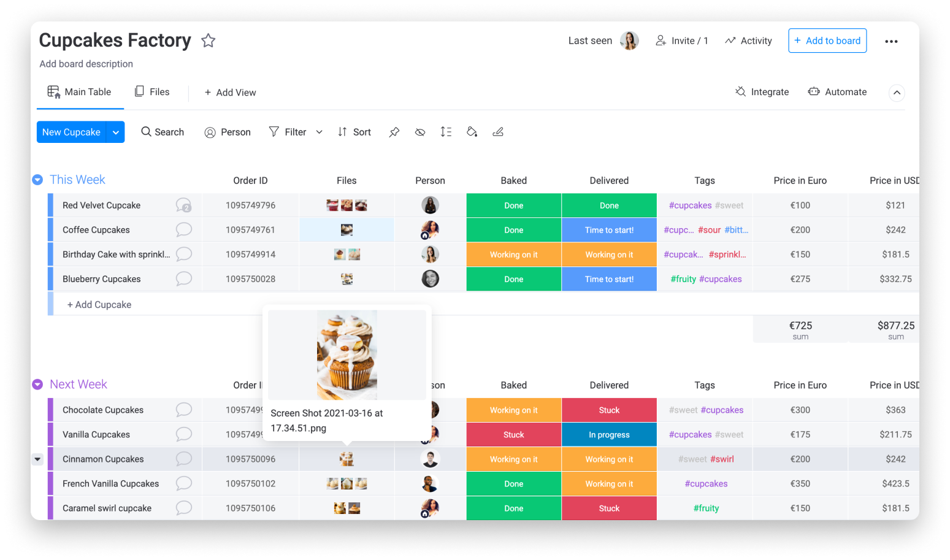Open the Coffee Cupcakes file thumbnail

click(x=347, y=230)
